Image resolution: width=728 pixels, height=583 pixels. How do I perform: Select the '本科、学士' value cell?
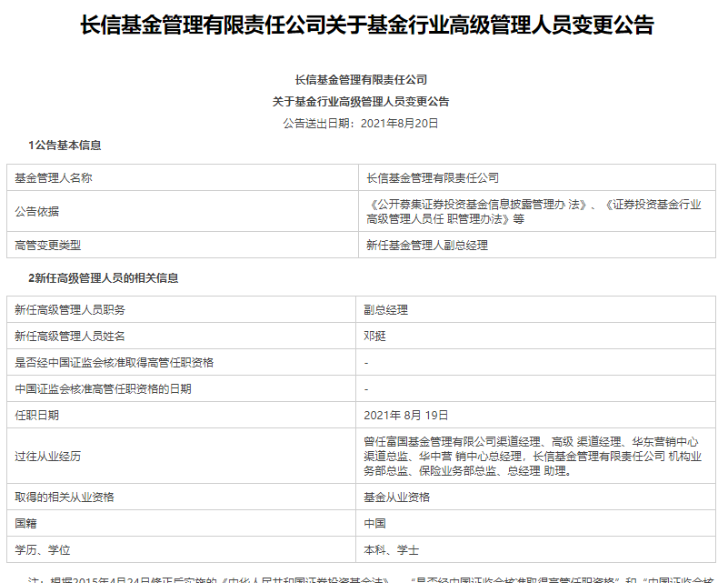click(536, 549)
